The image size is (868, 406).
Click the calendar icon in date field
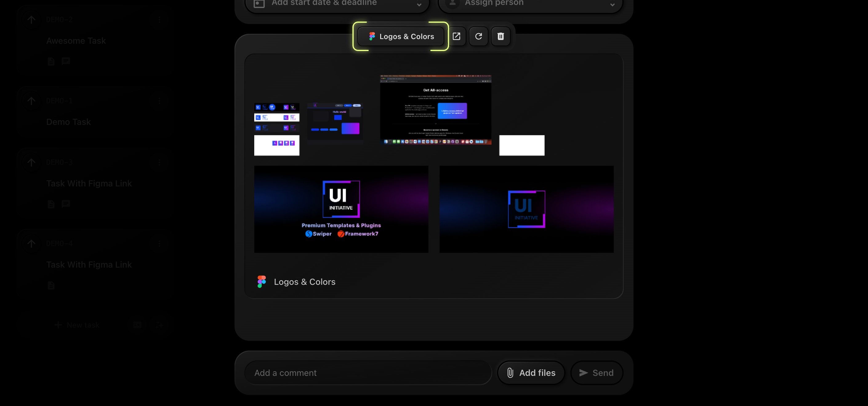click(x=259, y=3)
